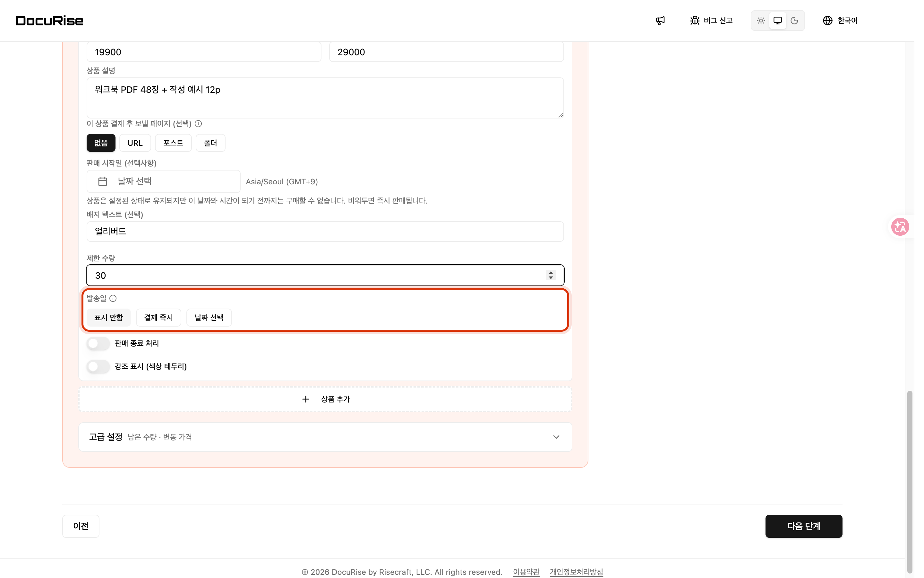Click the bug report icon

tap(695, 21)
